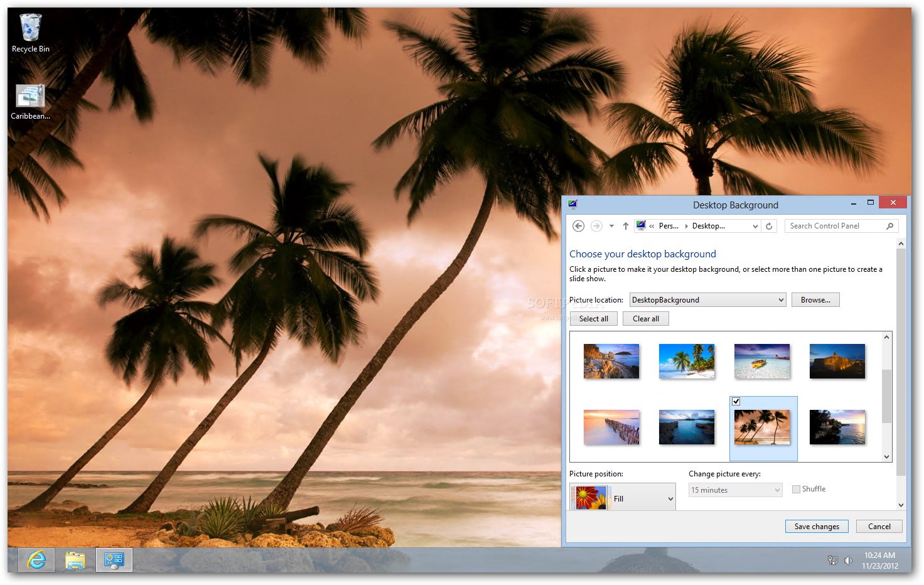Image resolution: width=924 pixels, height=585 pixels.
Task: Open the recent locations dropdown arrow
Action: coord(611,226)
